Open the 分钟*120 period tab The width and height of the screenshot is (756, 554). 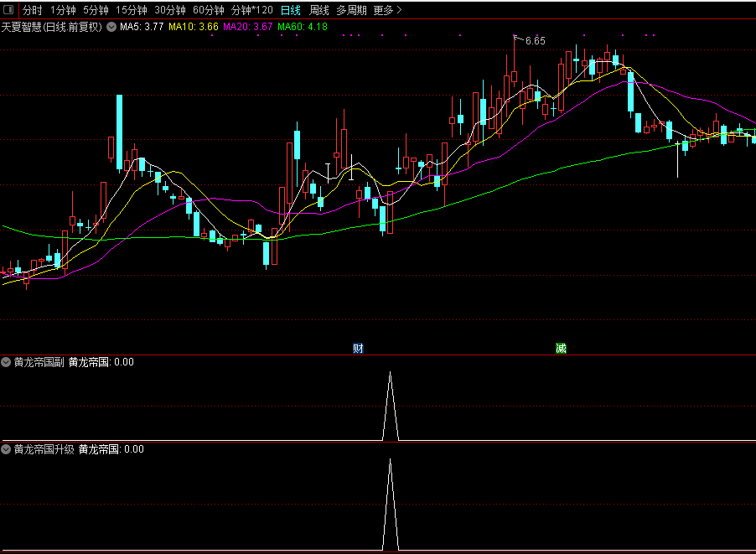click(x=252, y=10)
